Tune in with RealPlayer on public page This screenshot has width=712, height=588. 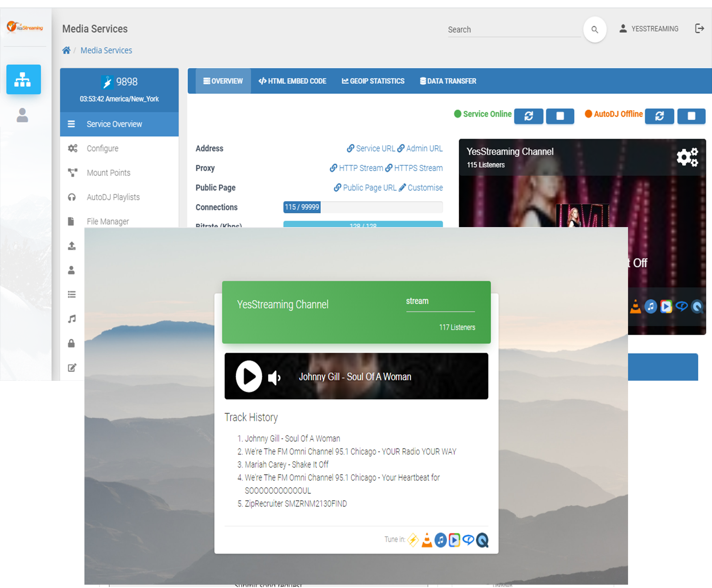[468, 540]
